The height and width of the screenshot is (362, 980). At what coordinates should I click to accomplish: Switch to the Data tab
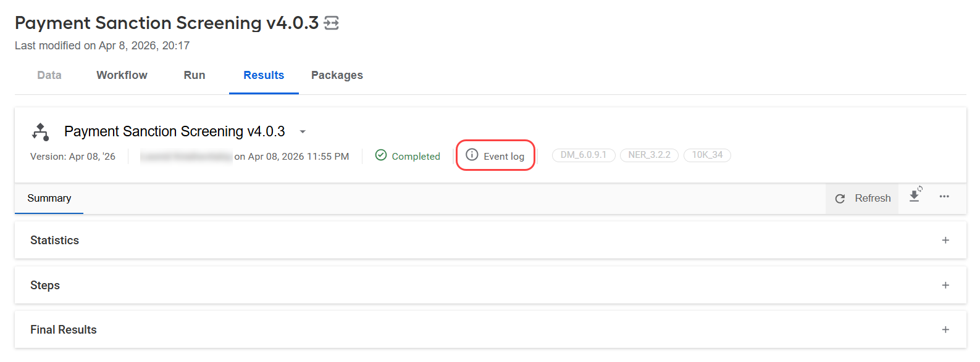(49, 75)
